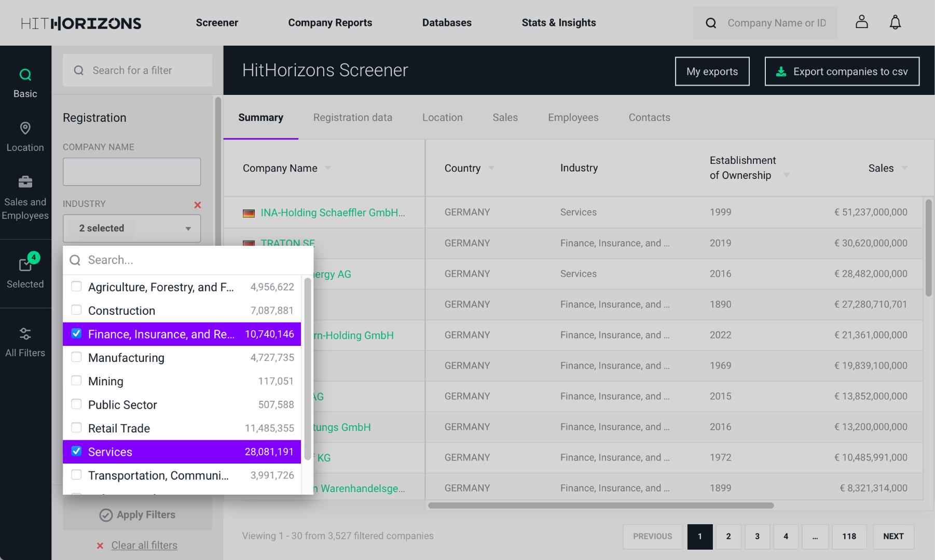
Task: Click current page 1 button
Action: [x=700, y=537]
